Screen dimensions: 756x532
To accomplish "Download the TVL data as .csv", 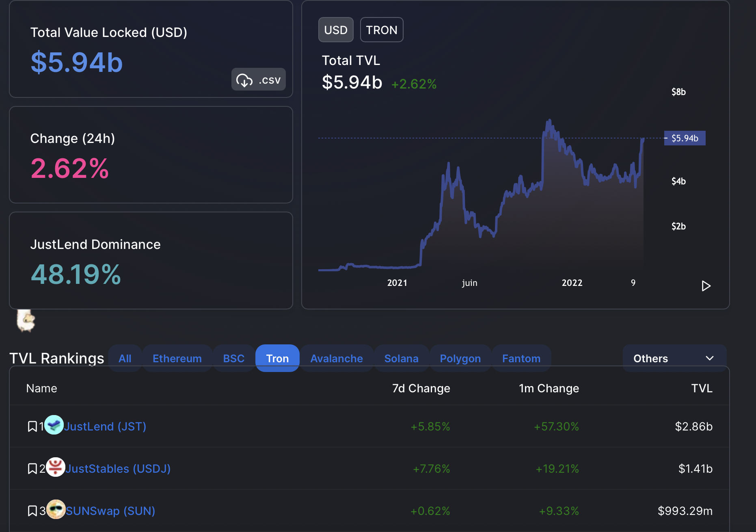I will pyautogui.click(x=259, y=80).
